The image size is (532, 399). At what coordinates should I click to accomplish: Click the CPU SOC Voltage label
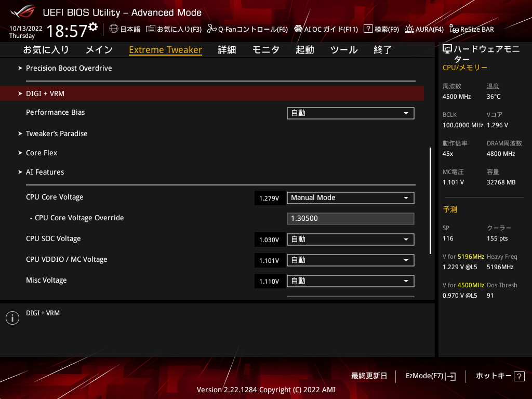[x=54, y=239]
